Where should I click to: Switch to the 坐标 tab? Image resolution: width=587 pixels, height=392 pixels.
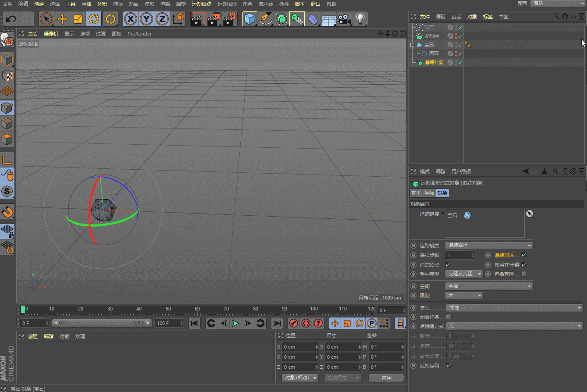pos(429,193)
